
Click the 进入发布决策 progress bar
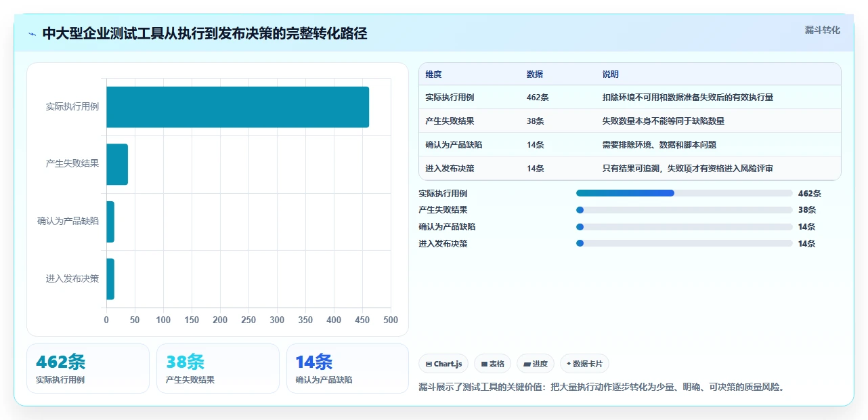click(684, 243)
